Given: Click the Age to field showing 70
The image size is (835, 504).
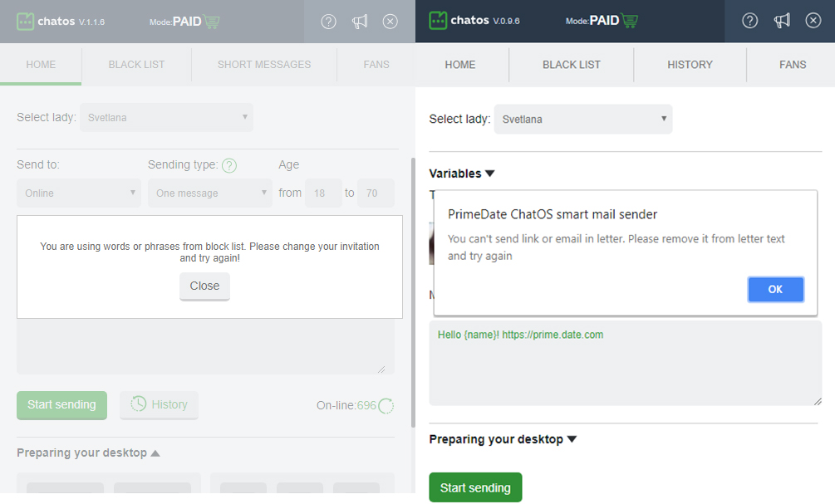Looking at the screenshot, I should pyautogui.click(x=376, y=193).
